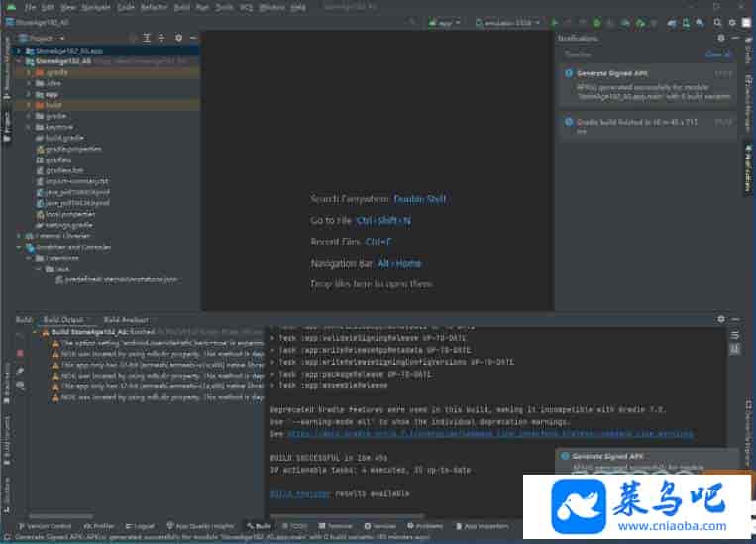Viewport: 756px width, 544px height.
Task: Click Clear all in Notifications
Action: (713, 54)
